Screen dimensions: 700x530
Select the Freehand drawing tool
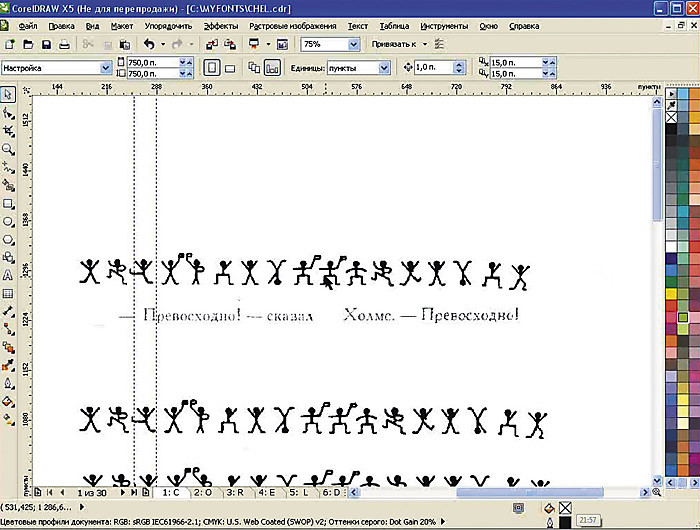tap(8, 167)
